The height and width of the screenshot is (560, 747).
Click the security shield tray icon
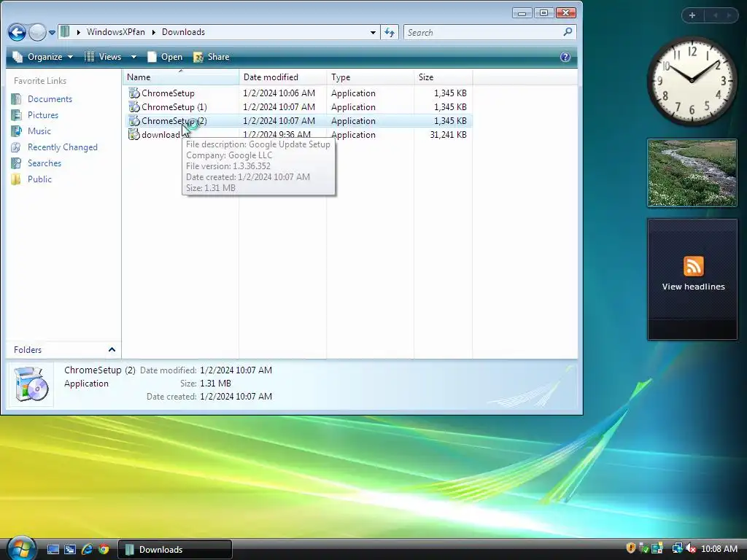click(x=631, y=548)
